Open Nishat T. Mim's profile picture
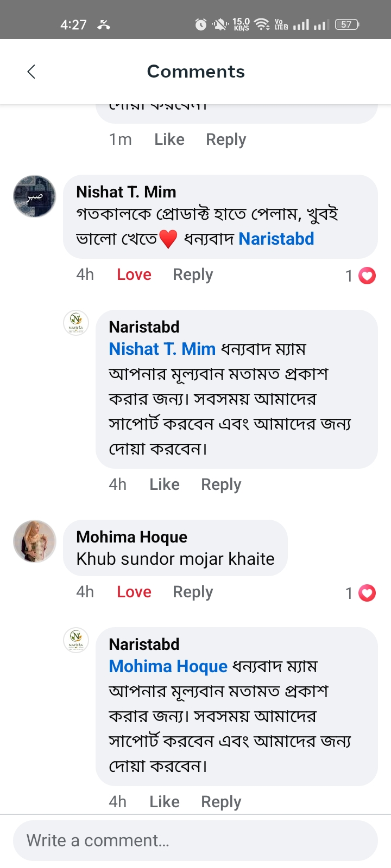391x868 pixels. (x=35, y=196)
